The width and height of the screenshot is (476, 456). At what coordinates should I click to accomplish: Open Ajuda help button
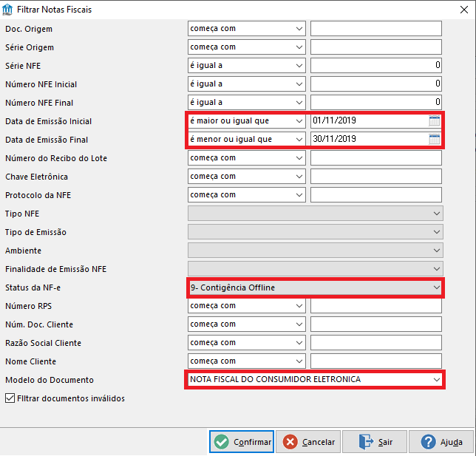[441, 442]
